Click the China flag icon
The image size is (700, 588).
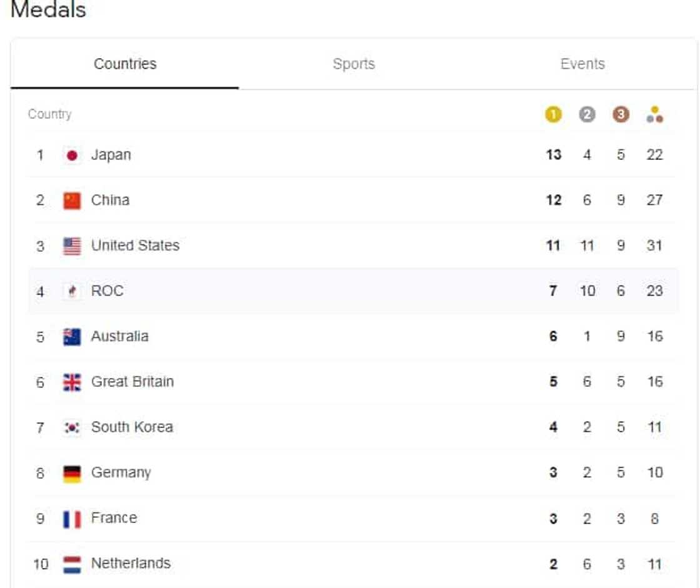[x=72, y=201]
